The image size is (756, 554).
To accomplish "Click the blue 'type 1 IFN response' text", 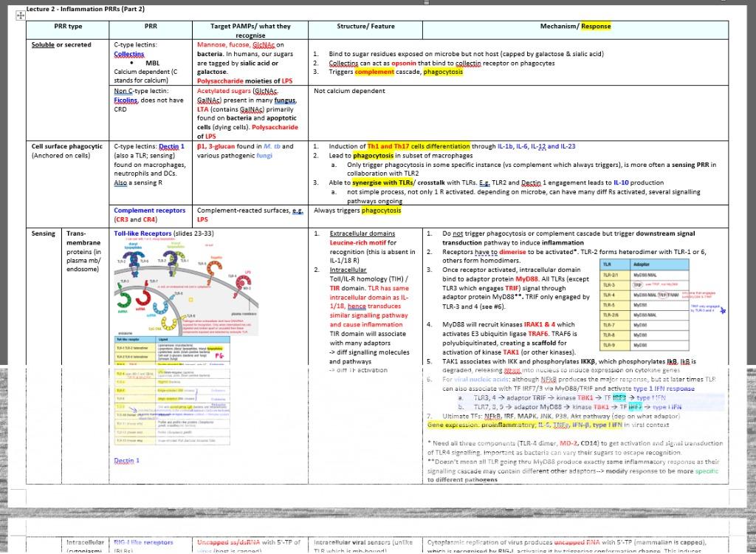I will click(664, 389).
